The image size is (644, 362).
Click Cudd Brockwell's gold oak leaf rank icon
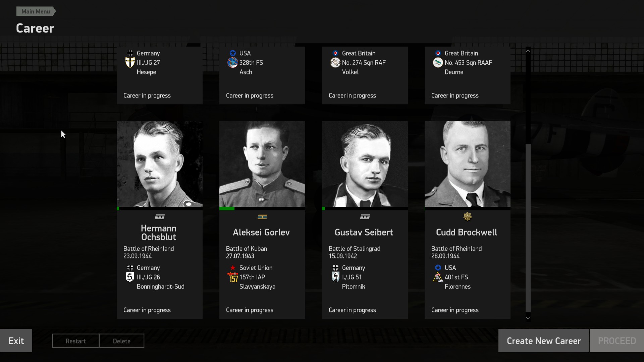pyautogui.click(x=468, y=217)
